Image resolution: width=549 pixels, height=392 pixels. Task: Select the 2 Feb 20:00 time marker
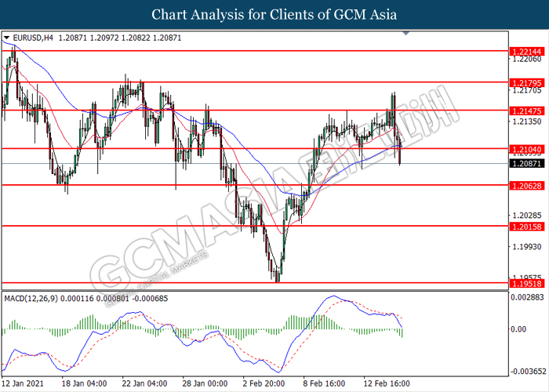(x=264, y=383)
